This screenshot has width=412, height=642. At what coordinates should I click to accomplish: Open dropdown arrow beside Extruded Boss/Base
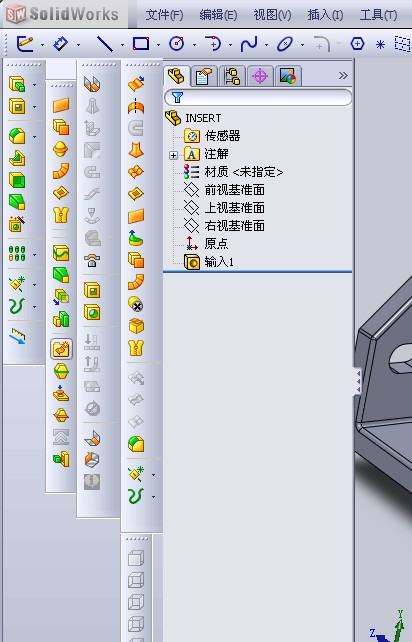pos(35,85)
